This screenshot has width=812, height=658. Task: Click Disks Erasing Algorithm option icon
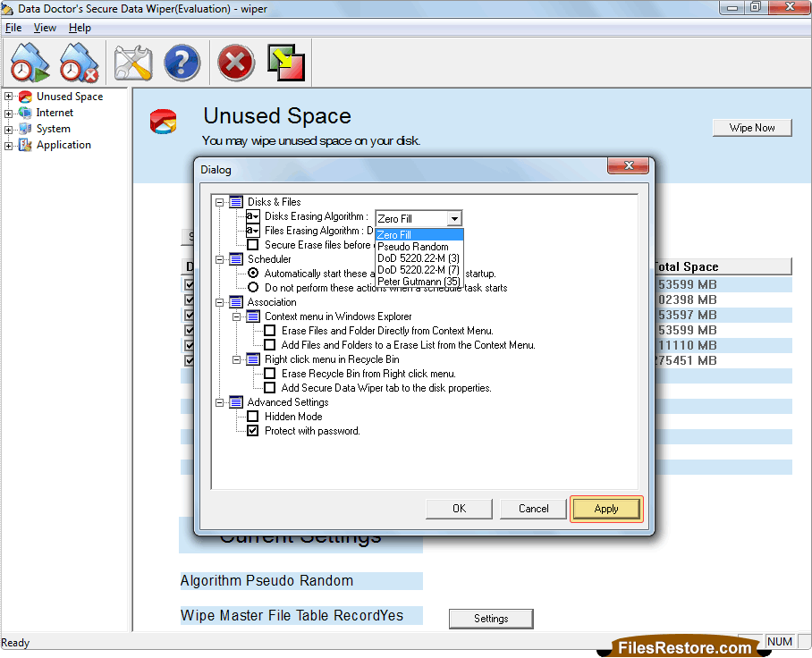point(253,216)
